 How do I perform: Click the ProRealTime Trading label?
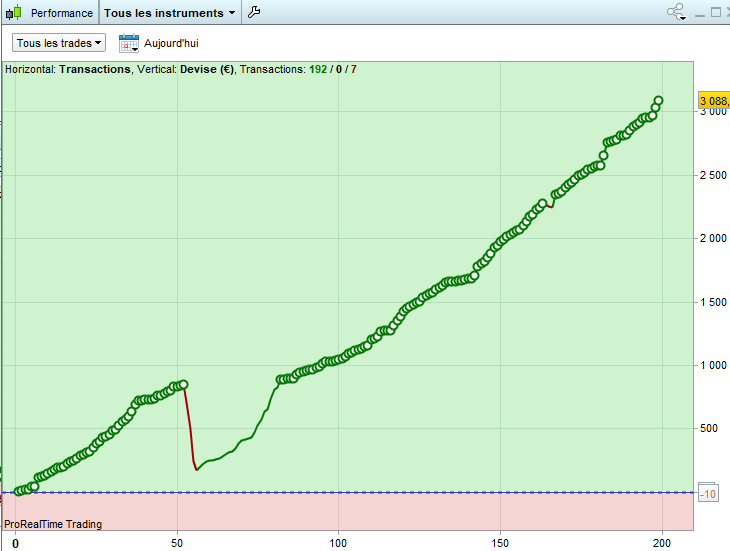point(53,524)
